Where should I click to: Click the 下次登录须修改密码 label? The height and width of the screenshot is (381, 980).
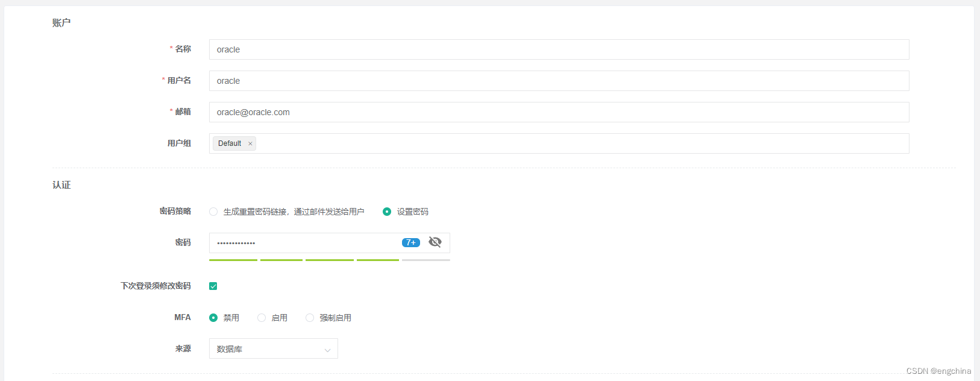[x=155, y=286]
